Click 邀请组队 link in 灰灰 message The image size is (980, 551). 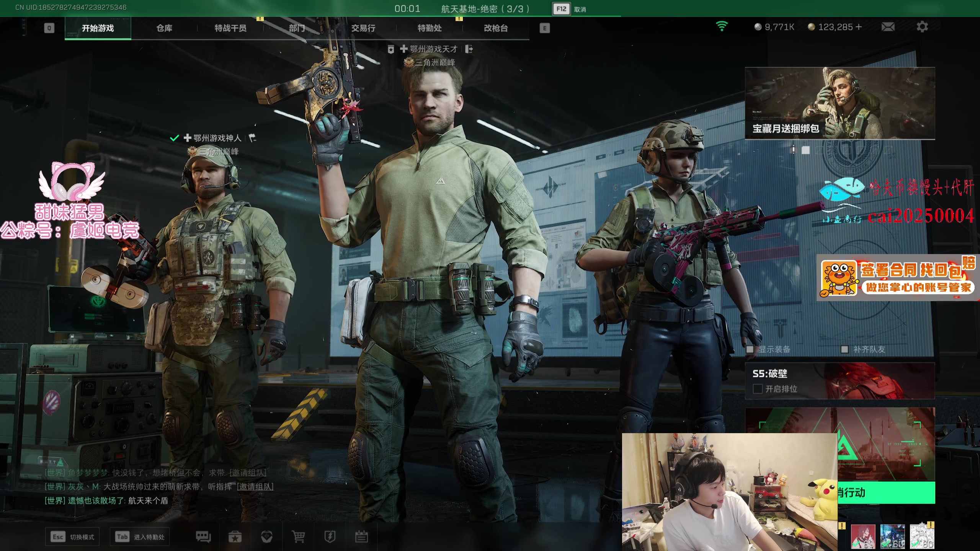coord(255,487)
